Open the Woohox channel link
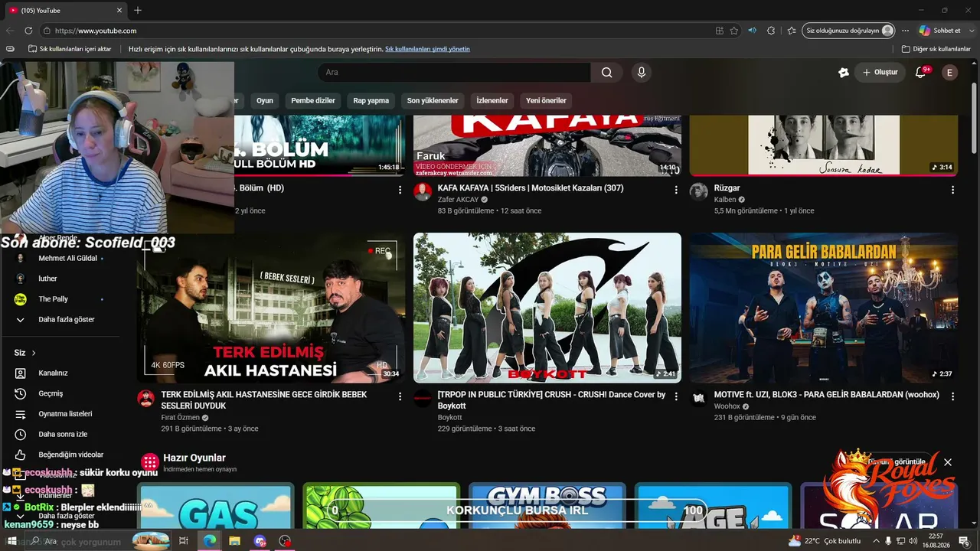This screenshot has width=980, height=551. point(727,406)
